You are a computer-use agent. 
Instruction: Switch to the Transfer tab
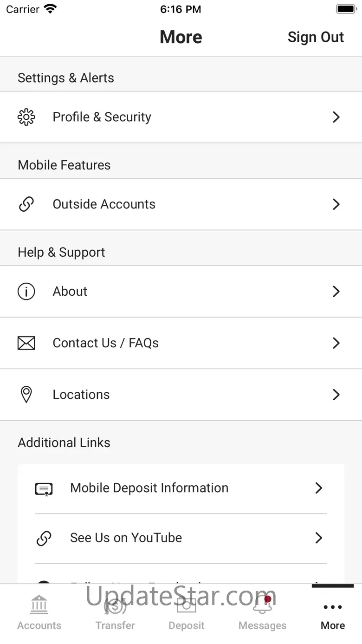click(x=115, y=613)
